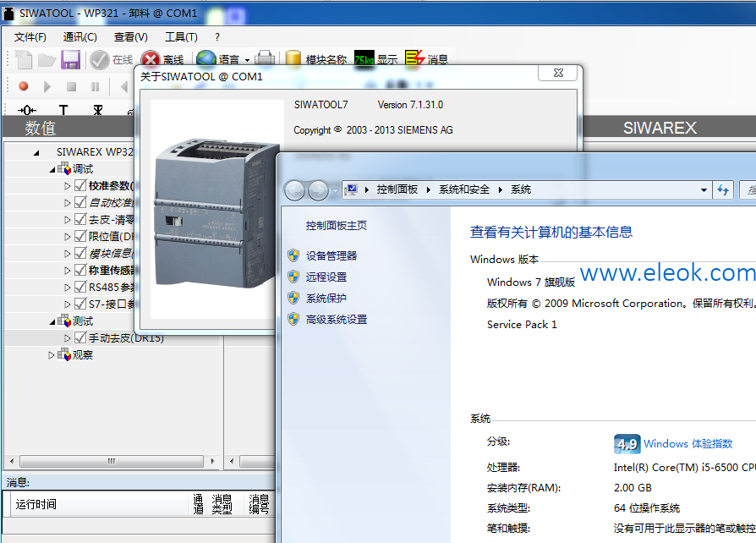Toggle the 称重传感器 checkbox
This screenshot has width=756, height=543.
pos(80,270)
